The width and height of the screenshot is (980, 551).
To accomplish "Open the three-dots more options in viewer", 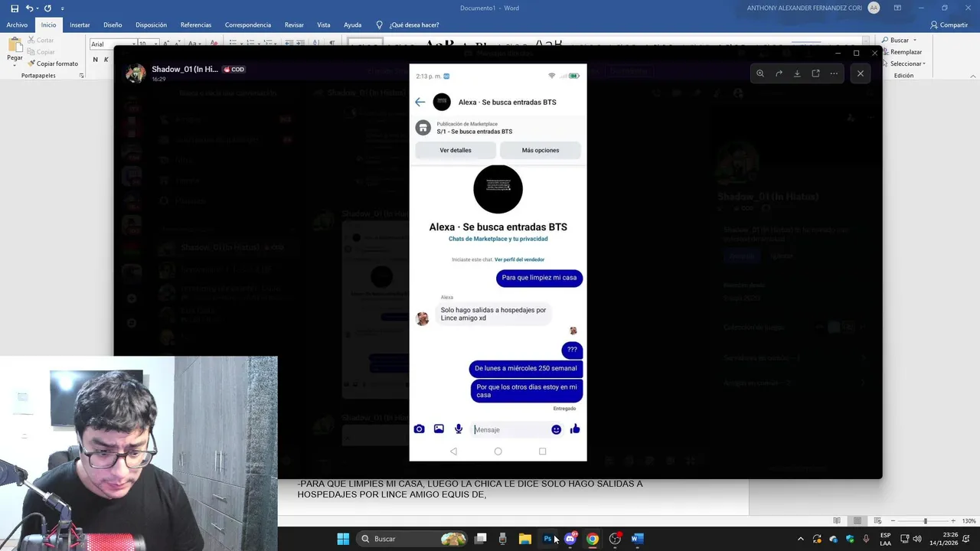I will click(x=834, y=73).
